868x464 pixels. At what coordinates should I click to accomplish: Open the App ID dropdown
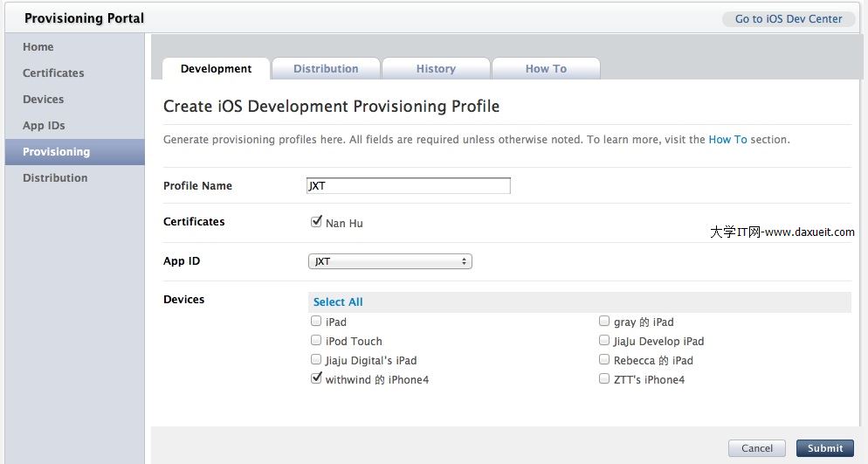(389, 261)
